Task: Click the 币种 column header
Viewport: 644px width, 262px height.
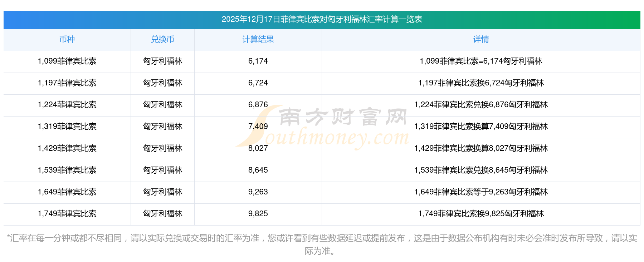Action: [x=67, y=39]
